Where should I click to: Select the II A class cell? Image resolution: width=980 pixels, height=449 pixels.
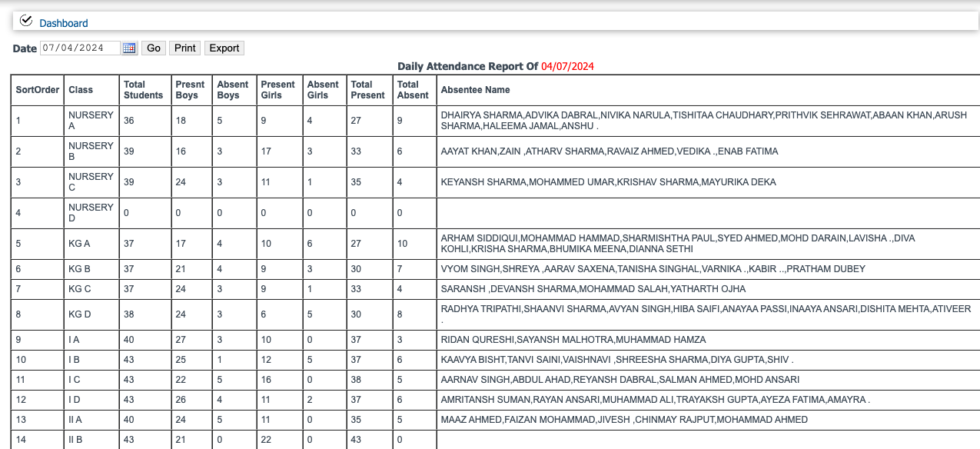tap(91, 420)
